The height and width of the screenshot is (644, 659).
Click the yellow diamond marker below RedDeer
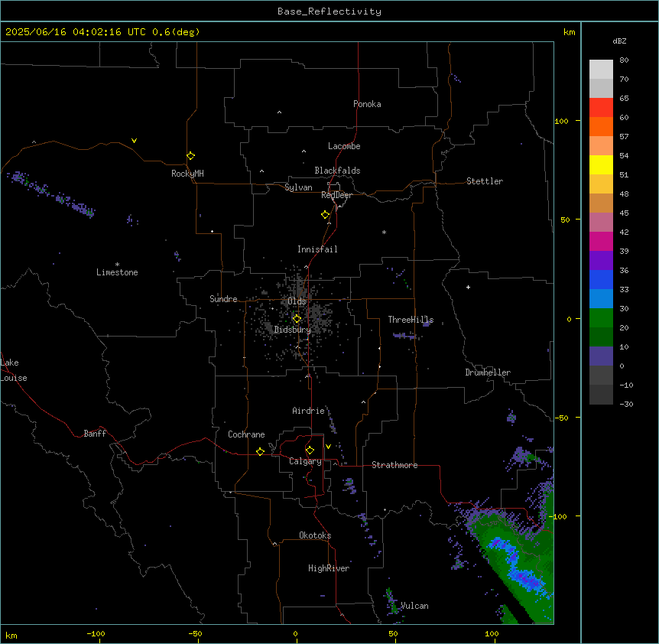(325, 214)
